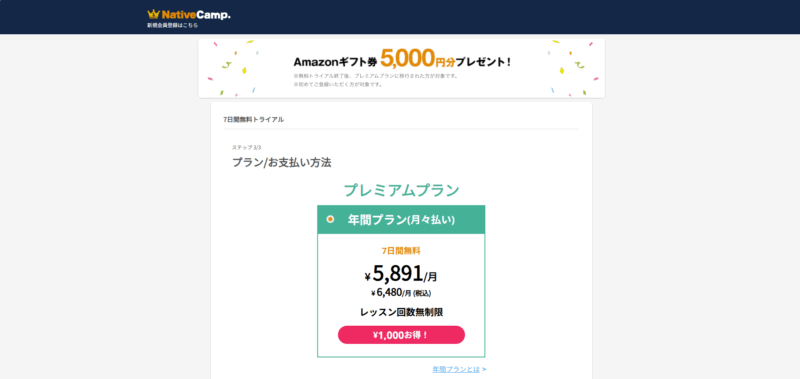
Task: Click the 7日間無料トライアル section title
Action: point(254,120)
